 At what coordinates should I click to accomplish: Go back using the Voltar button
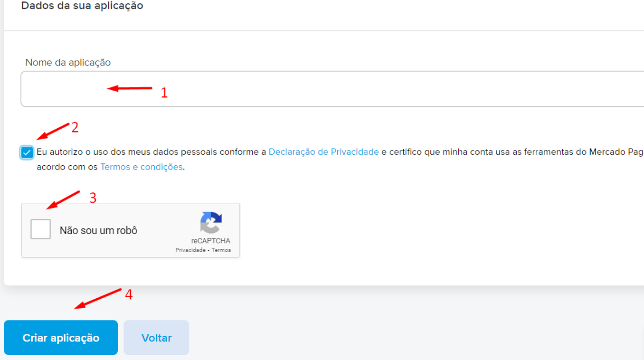click(x=156, y=338)
